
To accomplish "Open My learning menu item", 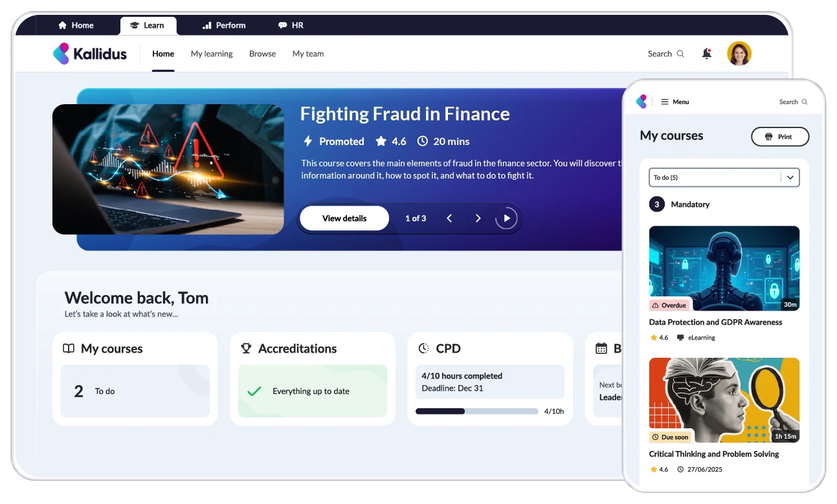I will click(x=212, y=54).
